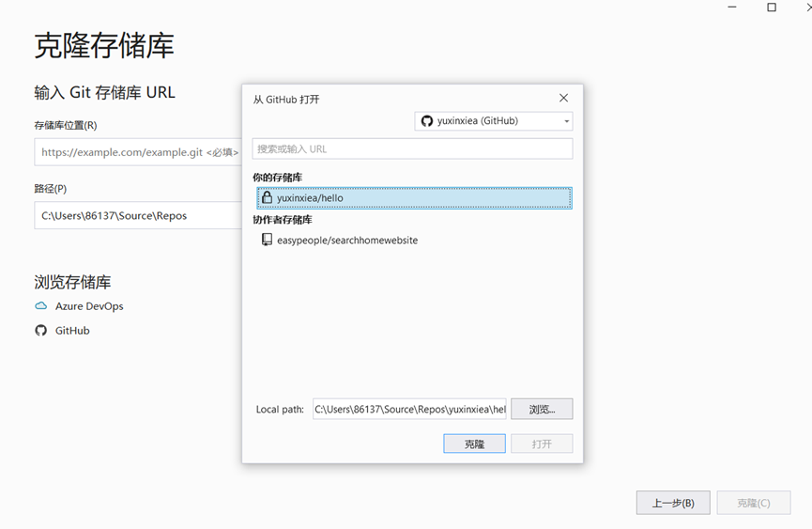812x529 pixels.
Task: Click the 路径(P) path input field
Action: pyautogui.click(x=138, y=215)
